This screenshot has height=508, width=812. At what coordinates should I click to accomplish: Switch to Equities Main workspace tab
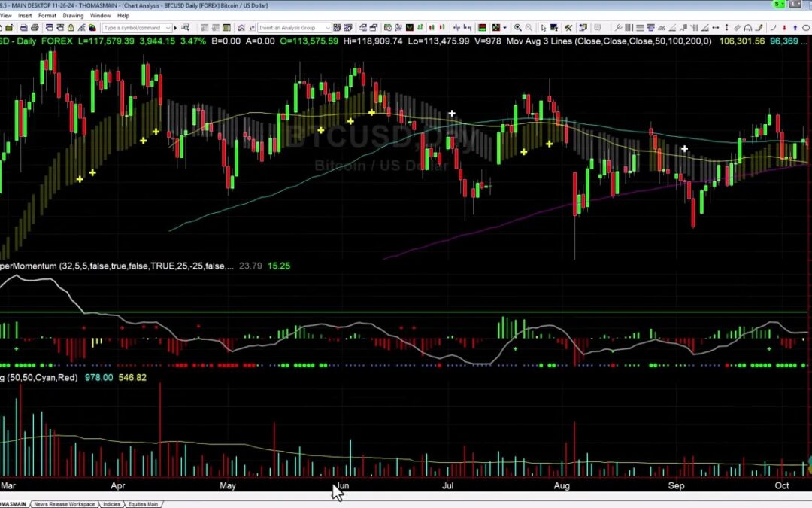pos(143,503)
